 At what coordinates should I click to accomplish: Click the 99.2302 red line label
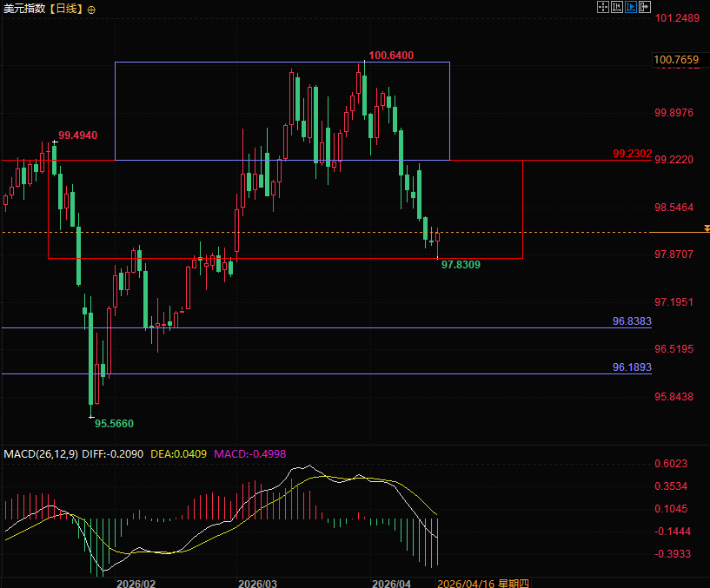pyautogui.click(x=632, y=154)
